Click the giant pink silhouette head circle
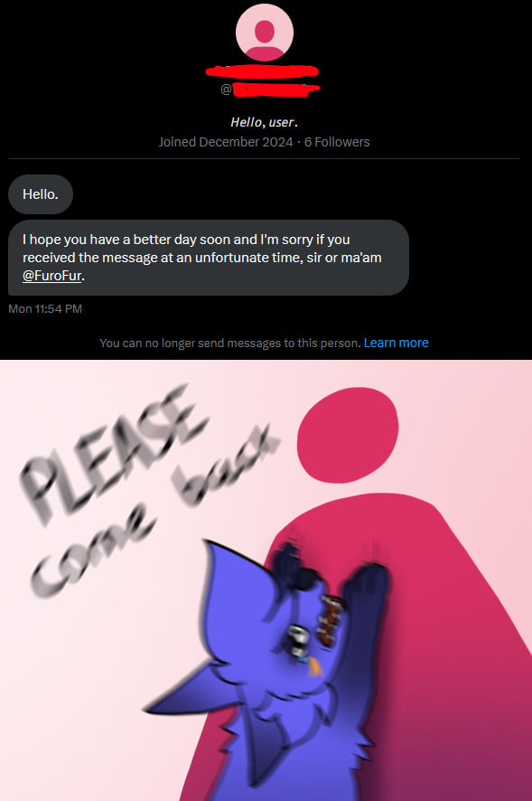The height and width of the screenshot is (801, 532). (x=348, y=438)
